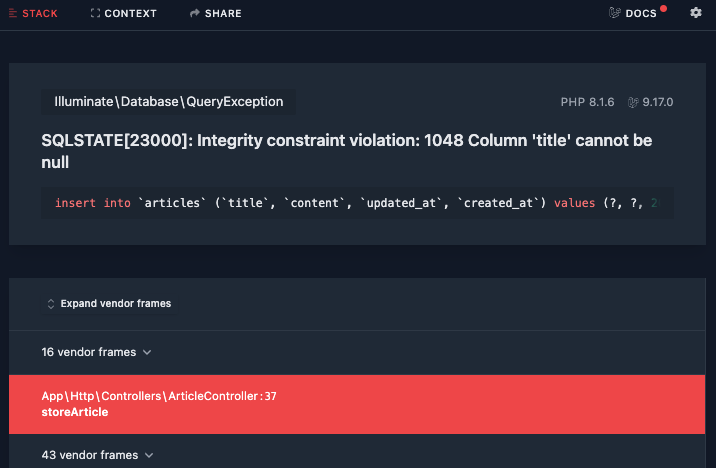Click chevron next to 16 vendor frames
716x468 pixels.
(x=147, y=352)
